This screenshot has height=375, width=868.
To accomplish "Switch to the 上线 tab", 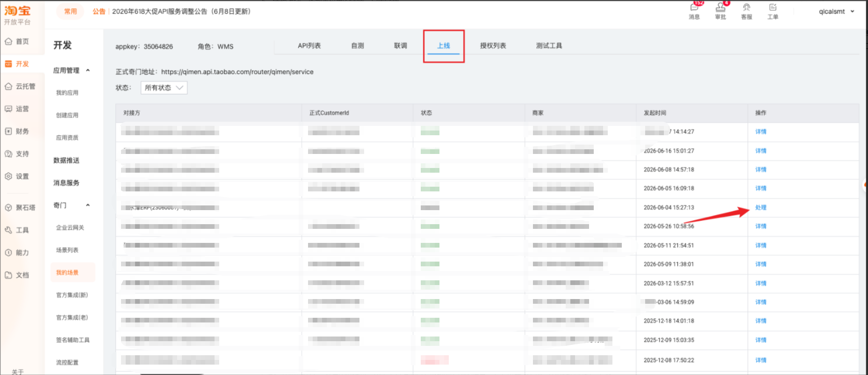I will [x=444, y=46].
